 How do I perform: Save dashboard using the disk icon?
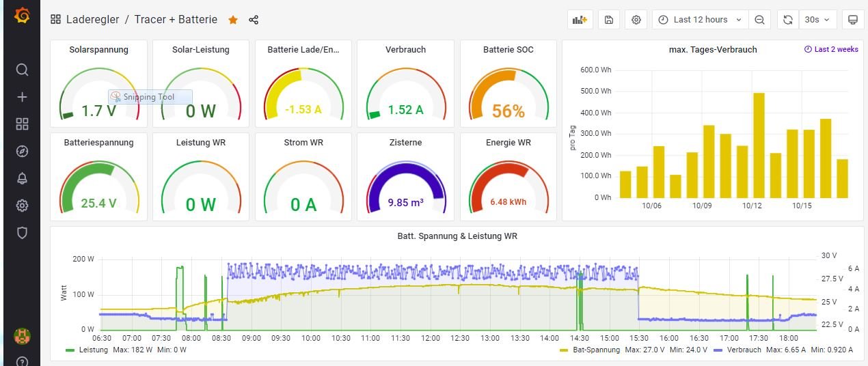tap(609, 20)
